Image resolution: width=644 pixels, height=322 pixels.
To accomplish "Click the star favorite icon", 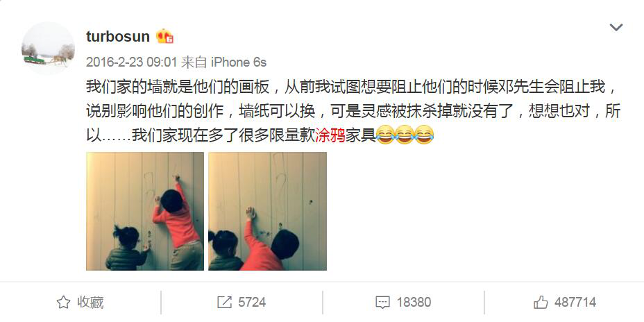I will click(63, 303).
